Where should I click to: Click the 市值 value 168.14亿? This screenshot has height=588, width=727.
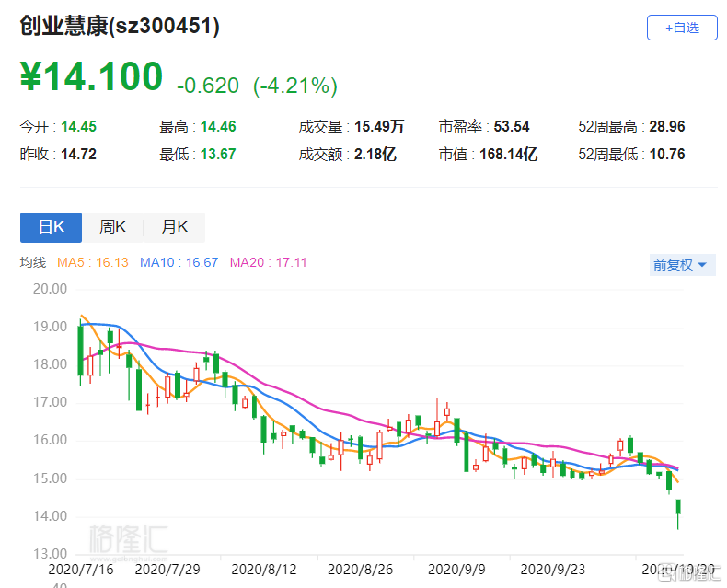[x=508, y=154]
